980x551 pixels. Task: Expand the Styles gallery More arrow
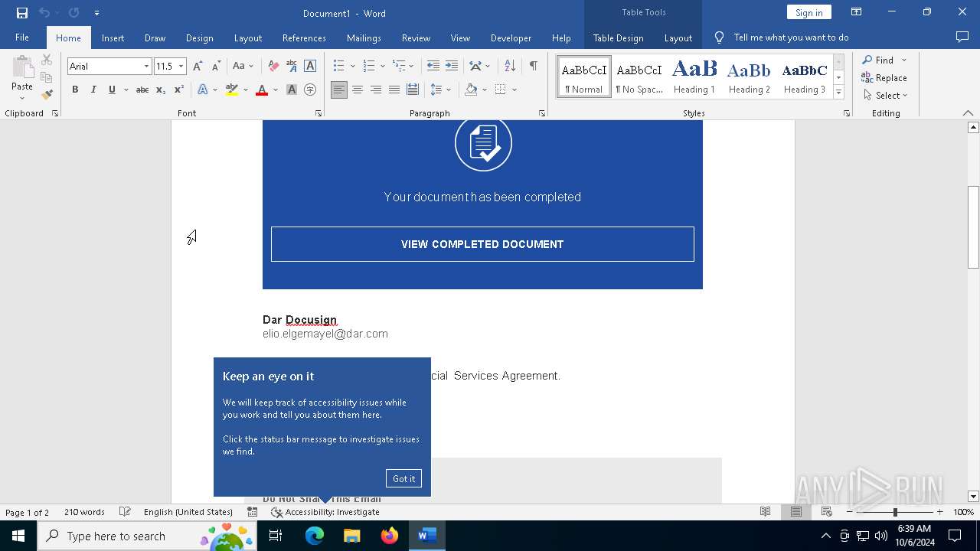[838, 93]
